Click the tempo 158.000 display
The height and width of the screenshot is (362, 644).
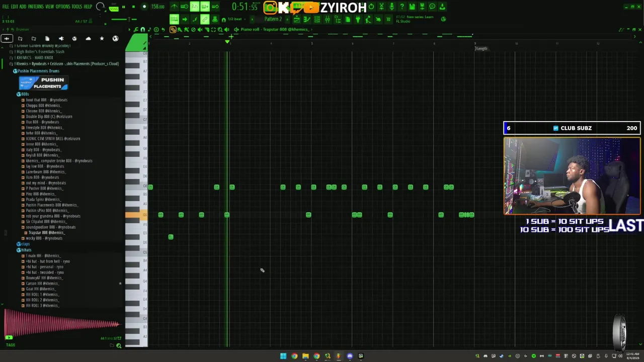(x=157, y=7)
